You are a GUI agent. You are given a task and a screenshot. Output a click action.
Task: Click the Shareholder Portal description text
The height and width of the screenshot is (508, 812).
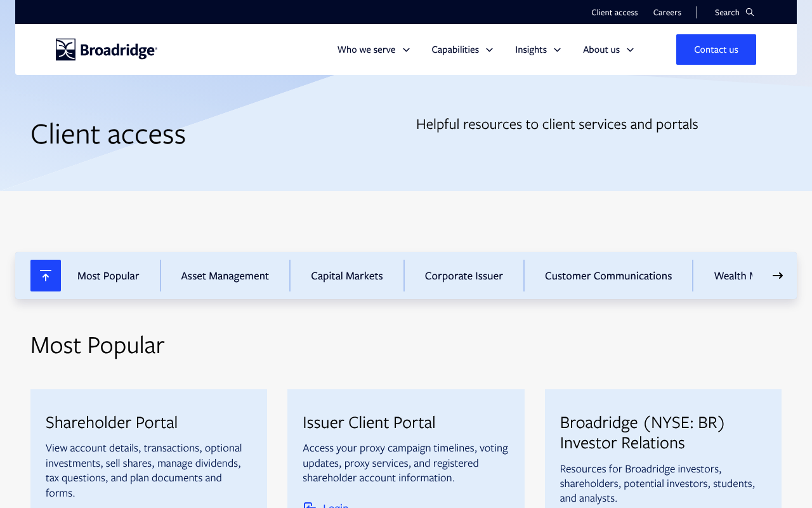tap(144, 471)
